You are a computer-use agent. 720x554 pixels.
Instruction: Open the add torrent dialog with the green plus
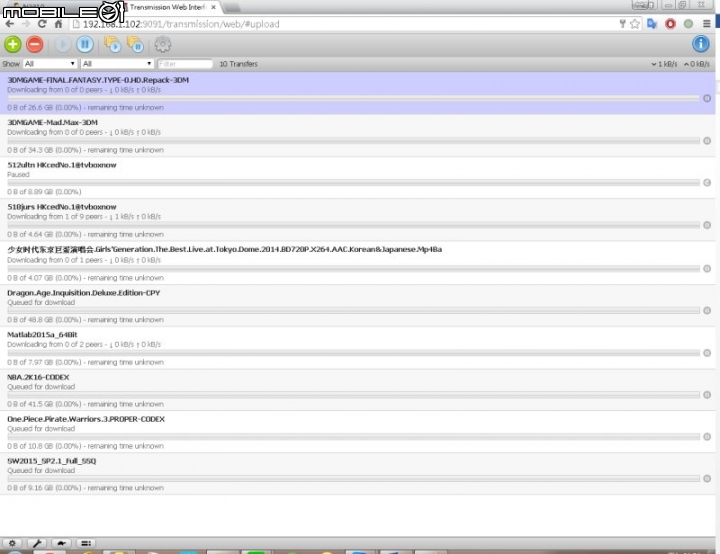pos(13,45)
